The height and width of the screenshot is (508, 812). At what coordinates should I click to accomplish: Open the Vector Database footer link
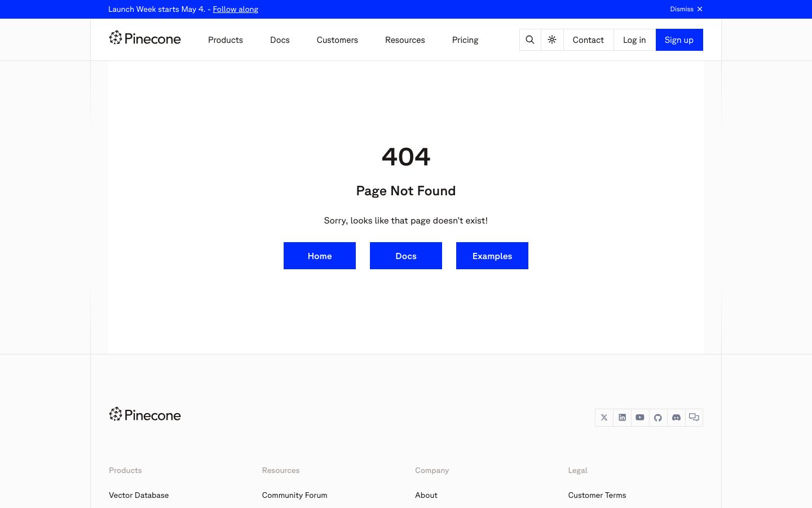pyautogui.click(x=139, y=495)
